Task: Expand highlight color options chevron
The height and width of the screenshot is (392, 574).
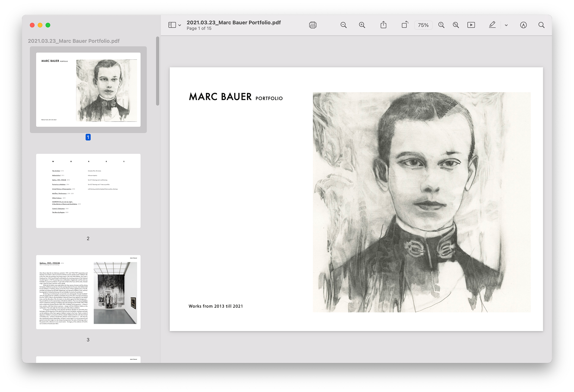Action: [x=506, y=25]
